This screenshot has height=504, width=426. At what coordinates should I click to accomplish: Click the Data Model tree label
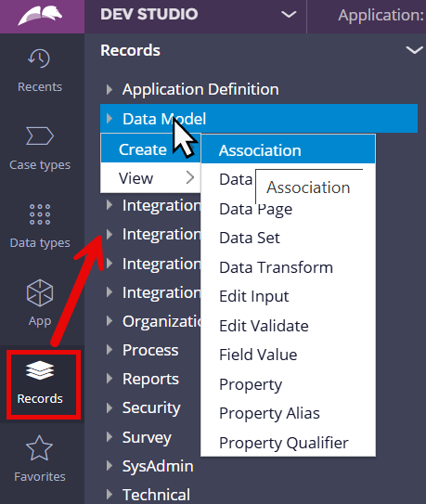(x=164, y=119)
